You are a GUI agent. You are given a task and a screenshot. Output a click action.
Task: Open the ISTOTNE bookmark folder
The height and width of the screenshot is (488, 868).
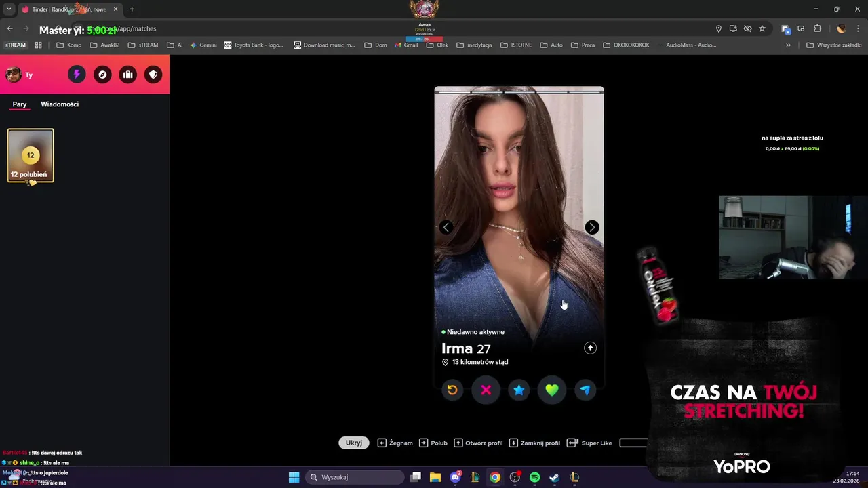[516, 45]
